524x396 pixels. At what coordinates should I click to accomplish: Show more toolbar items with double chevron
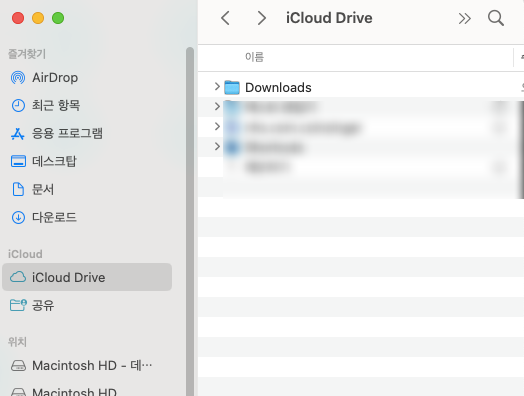click(x=465, y=18)
